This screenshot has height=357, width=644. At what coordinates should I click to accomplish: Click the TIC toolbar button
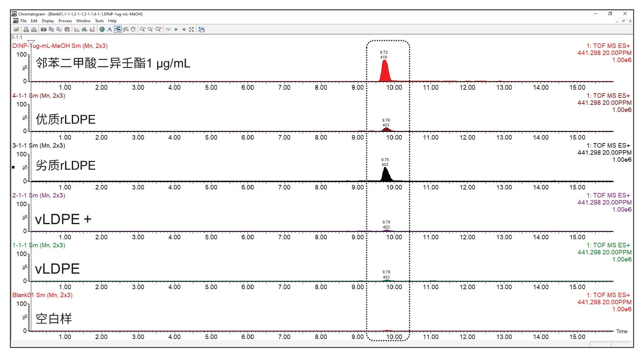tap(168, 29)
